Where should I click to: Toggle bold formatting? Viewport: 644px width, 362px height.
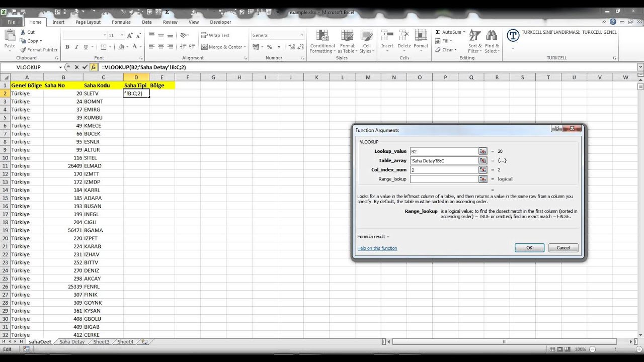point(67,47)
